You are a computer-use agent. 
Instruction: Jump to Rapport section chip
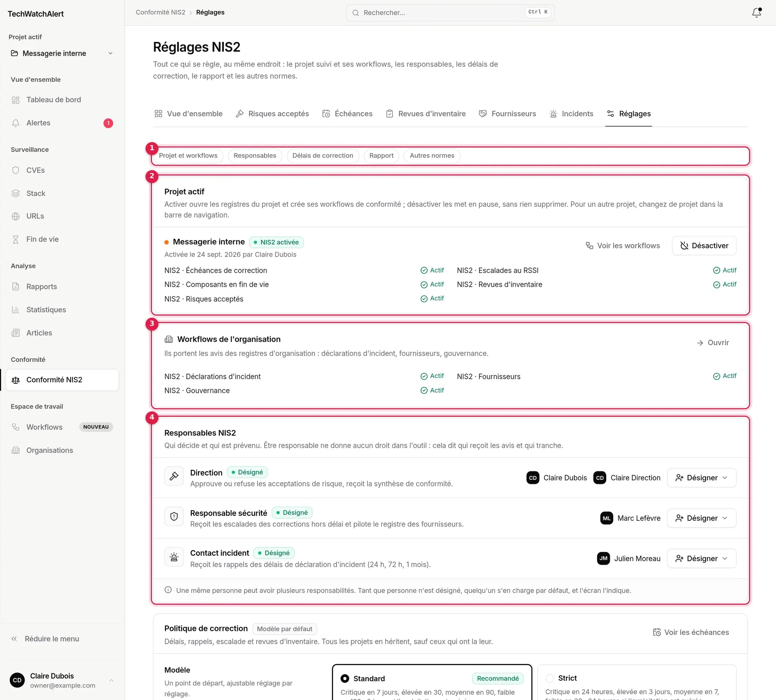coord(381,156)
